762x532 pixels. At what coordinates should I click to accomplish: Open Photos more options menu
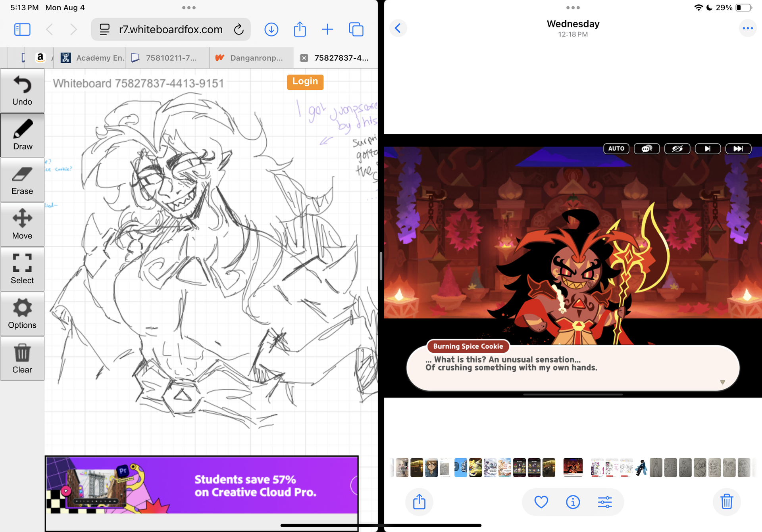pos(748,28)
